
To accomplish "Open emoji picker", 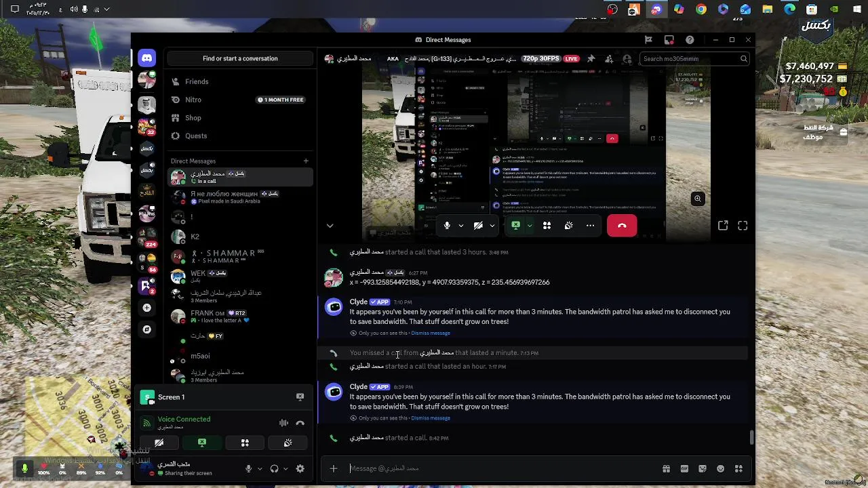I will click(x=720, y=468).
